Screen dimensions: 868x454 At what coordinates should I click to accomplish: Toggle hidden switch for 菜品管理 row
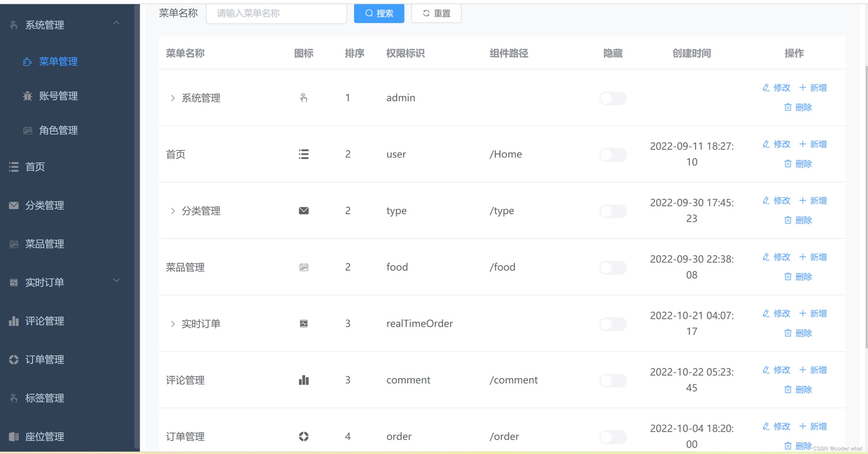[x=613, y=267]
